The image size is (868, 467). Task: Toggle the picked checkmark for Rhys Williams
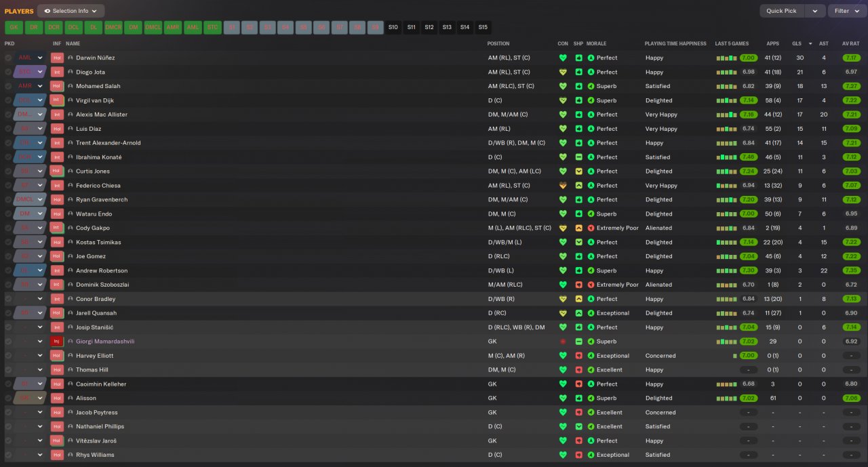click(8, 455)
